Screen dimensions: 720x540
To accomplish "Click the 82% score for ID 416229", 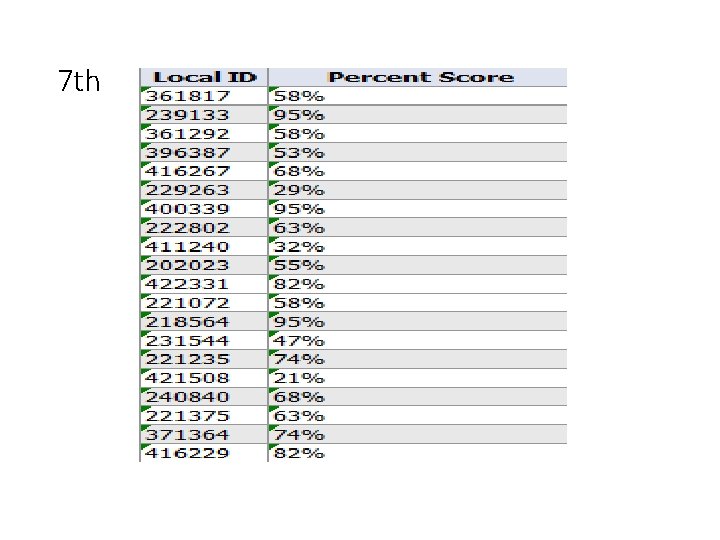I will [x=418, y=453].
